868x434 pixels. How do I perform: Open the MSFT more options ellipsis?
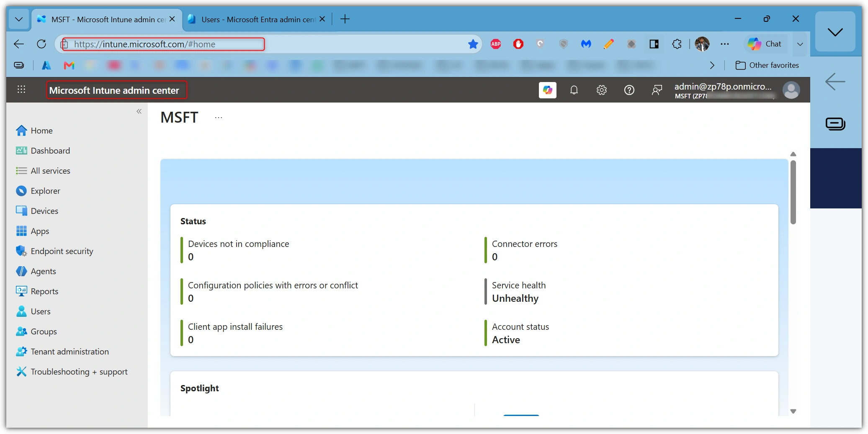(219, 118)
